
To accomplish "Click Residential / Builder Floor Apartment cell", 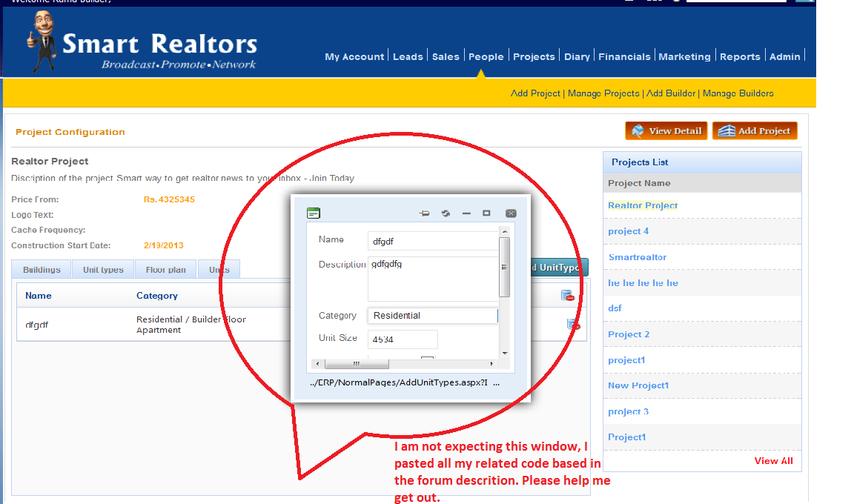I will (191, 325).
